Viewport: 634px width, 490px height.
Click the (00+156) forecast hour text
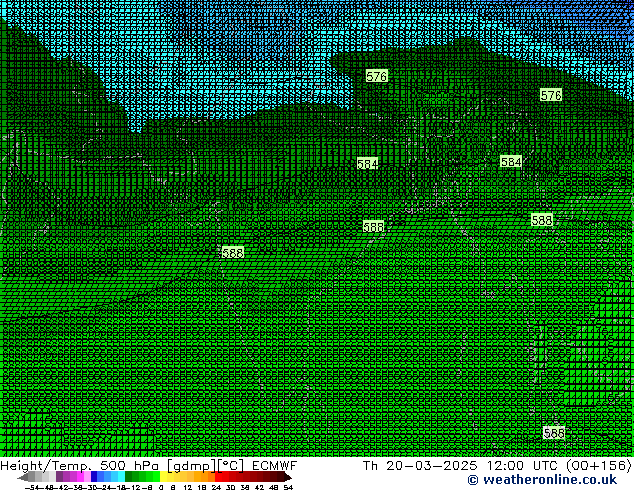tap(598, 466)
